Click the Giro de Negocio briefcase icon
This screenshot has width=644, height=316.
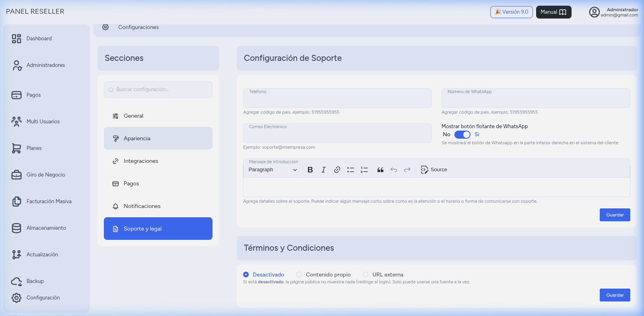pyautogui.click(x=17, y=175)
